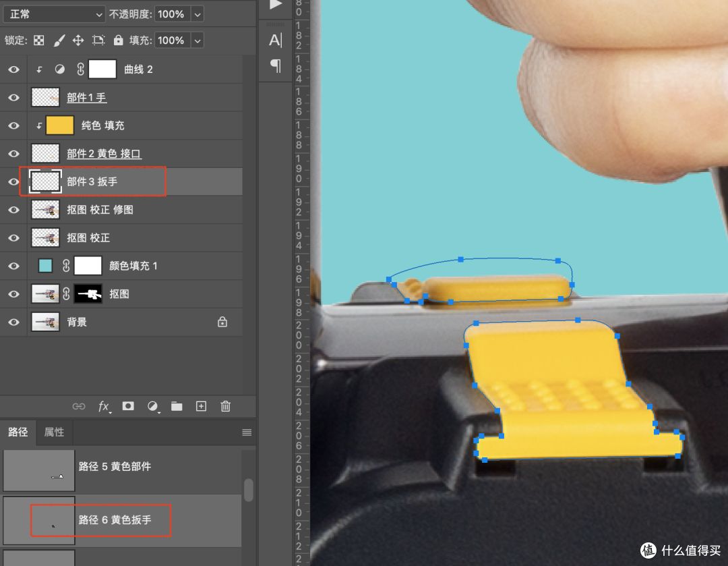
Task: Click the white mask thumbnail of 颜色填充 1
Action: (x=88, y=266)
